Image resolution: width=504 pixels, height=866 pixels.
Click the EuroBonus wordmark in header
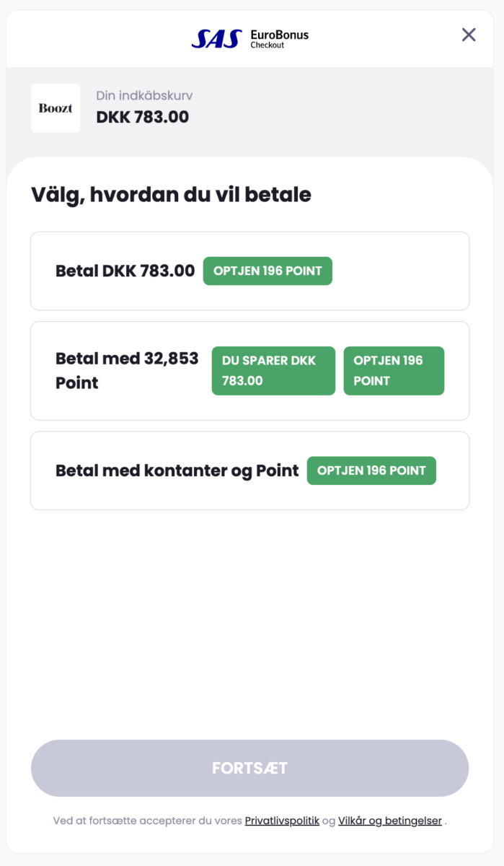(279, 35)
